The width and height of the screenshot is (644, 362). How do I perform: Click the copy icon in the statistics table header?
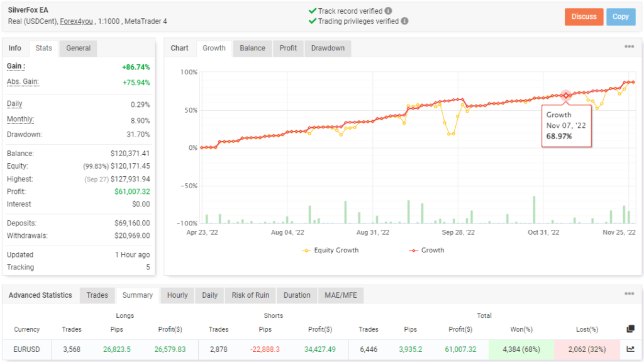click(x=631, y=329)
